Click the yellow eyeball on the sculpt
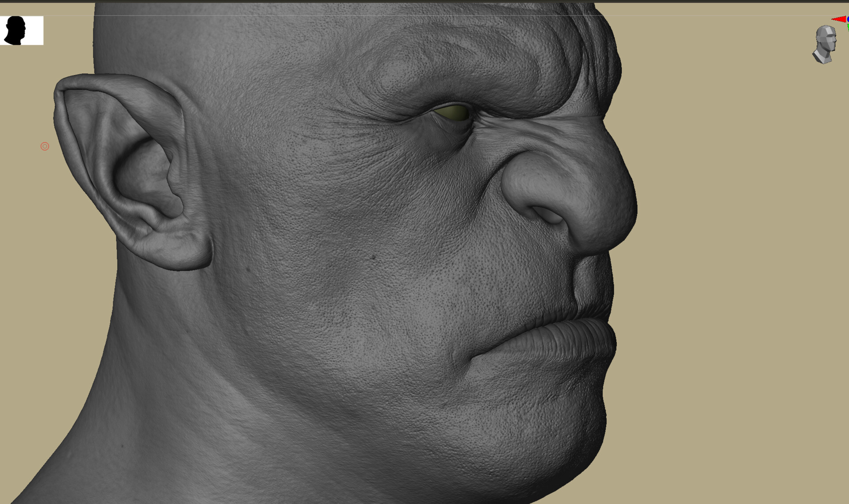The width and height of the screenshot is (849, 504). 452,113
